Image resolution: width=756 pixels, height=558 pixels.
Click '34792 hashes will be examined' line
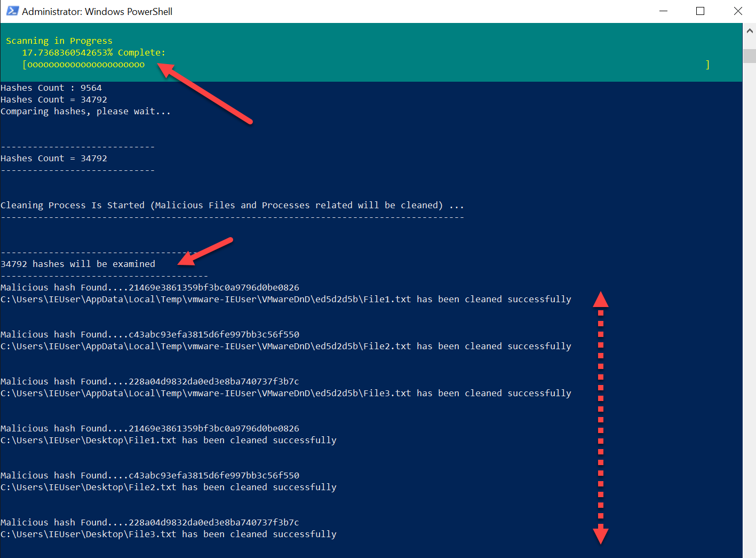(78, 264)
